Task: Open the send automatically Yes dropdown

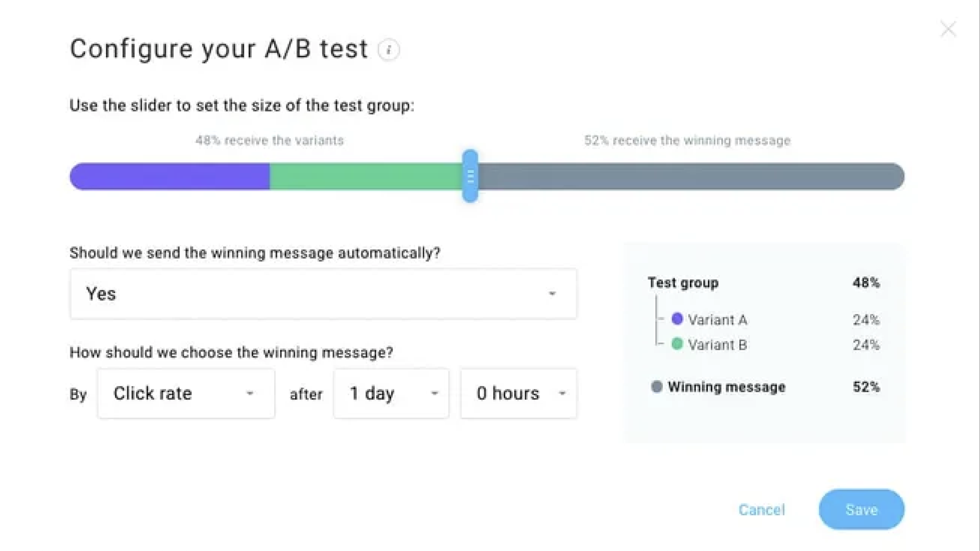Action: pos(323,294)
